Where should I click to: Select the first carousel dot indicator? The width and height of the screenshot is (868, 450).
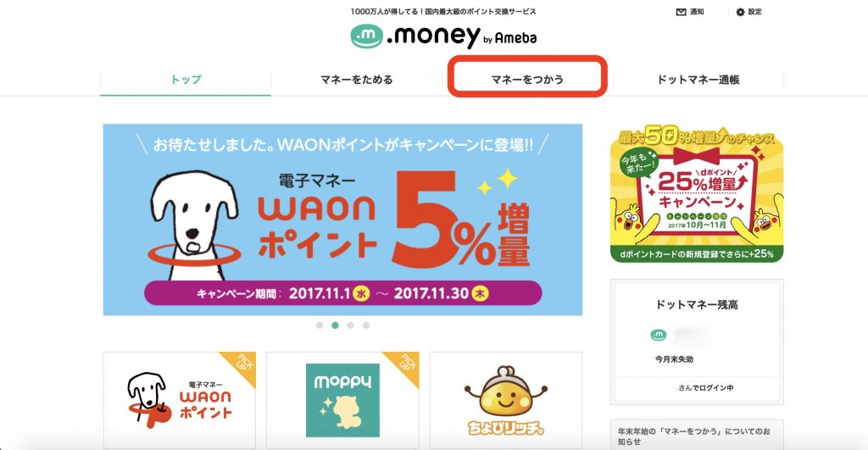coord(320,325)
